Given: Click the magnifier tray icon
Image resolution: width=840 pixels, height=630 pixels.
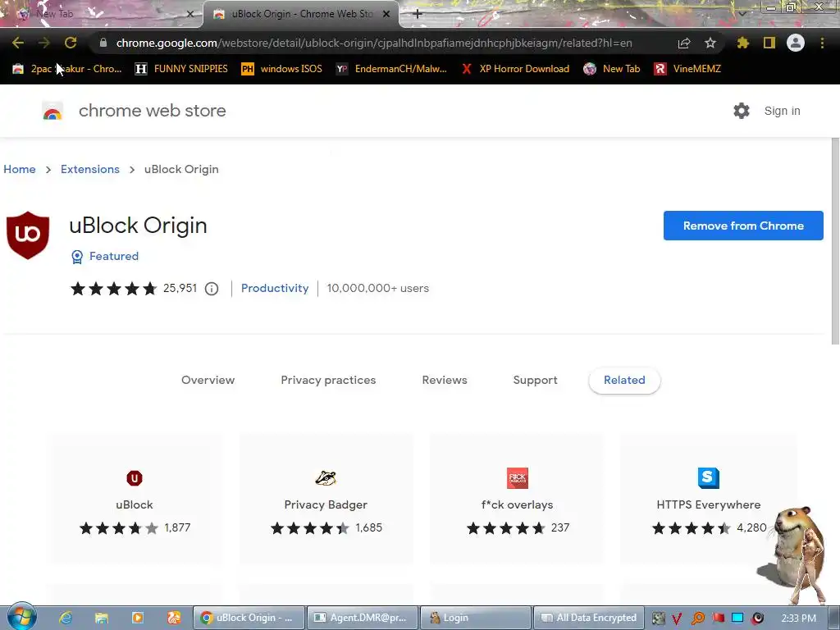Looking at the screenshot, I should (697, 619).
